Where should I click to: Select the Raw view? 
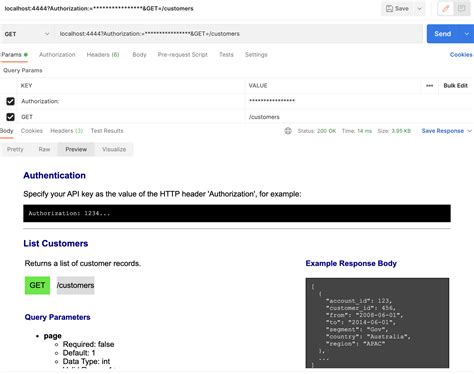tap(44, 149)
